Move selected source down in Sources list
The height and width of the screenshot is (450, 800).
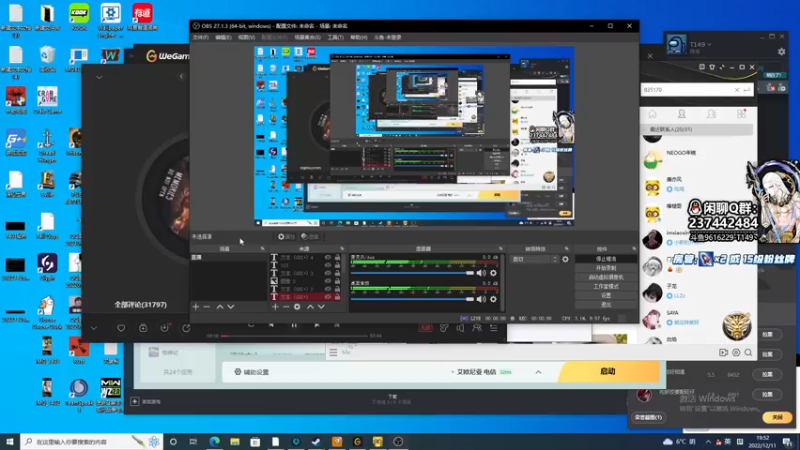321,307
